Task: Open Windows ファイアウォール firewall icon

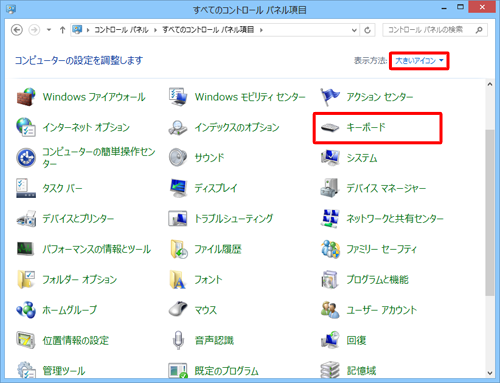Action: (x=26, y=97)
